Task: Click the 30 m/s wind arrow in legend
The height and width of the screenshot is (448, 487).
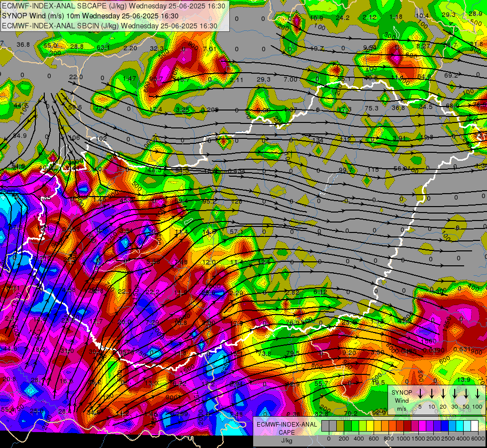Action: pos(455,394)
